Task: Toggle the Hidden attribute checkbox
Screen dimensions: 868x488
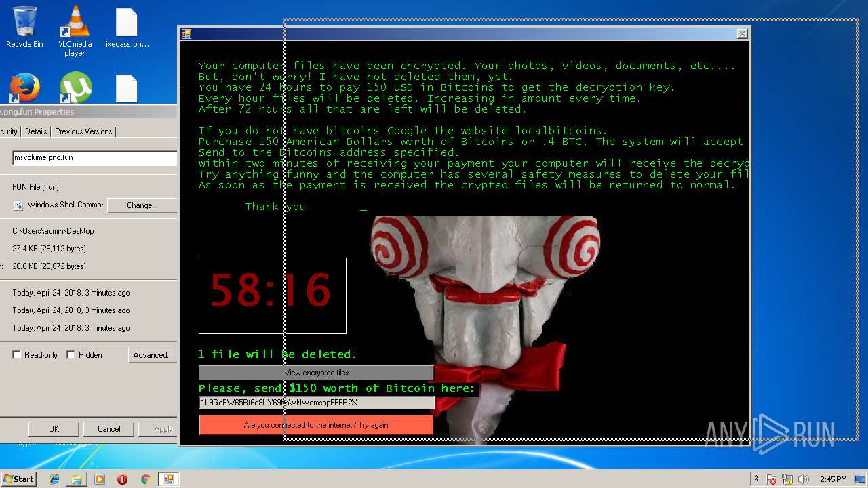Action: point(71,355)
